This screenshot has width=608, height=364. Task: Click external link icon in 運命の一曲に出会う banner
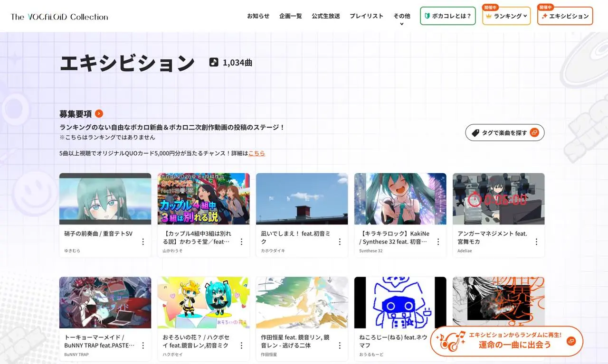click(x=571, y=341)
